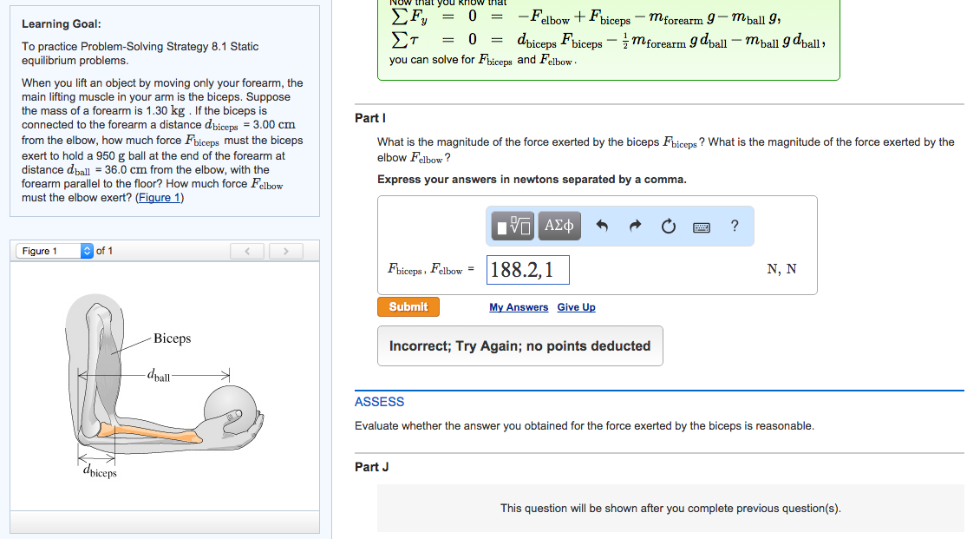Submit the entered answer
This screenshot has width=980, height=539.
tap(408, 306)
